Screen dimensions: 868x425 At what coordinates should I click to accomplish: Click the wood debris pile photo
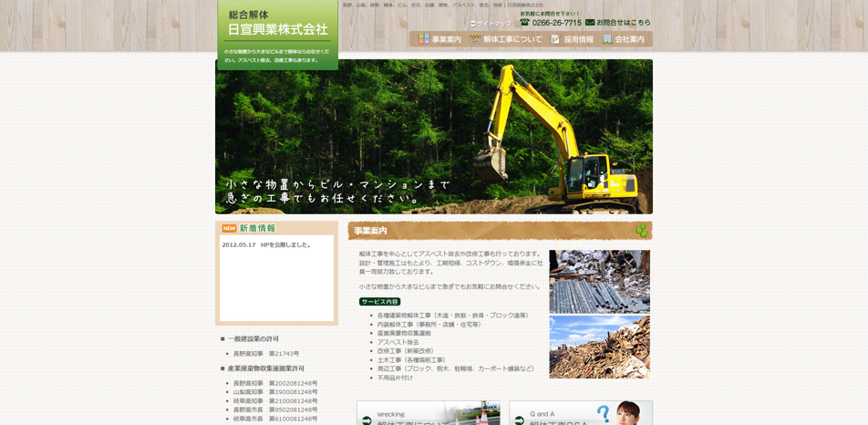tap(599, 347)
